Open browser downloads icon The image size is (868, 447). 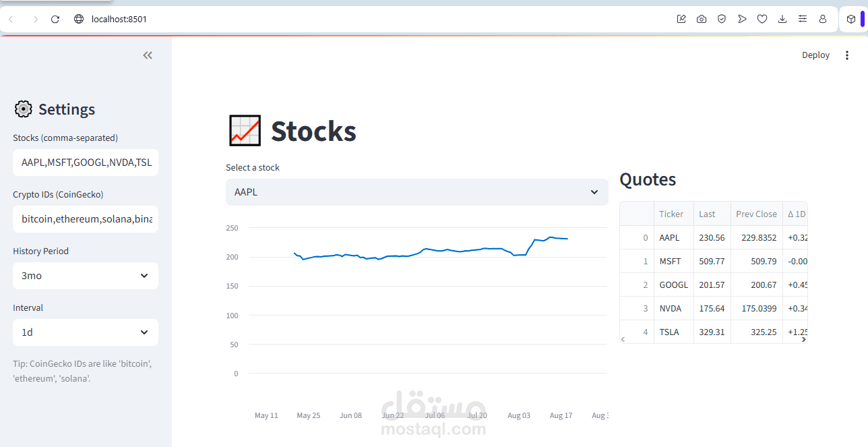(x=782, y=19)
